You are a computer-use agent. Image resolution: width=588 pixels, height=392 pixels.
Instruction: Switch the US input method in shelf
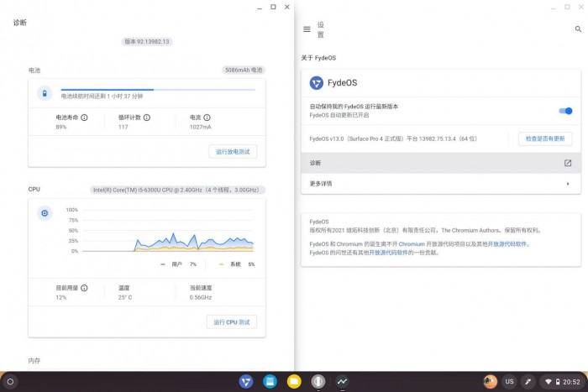tap(509, 382)
